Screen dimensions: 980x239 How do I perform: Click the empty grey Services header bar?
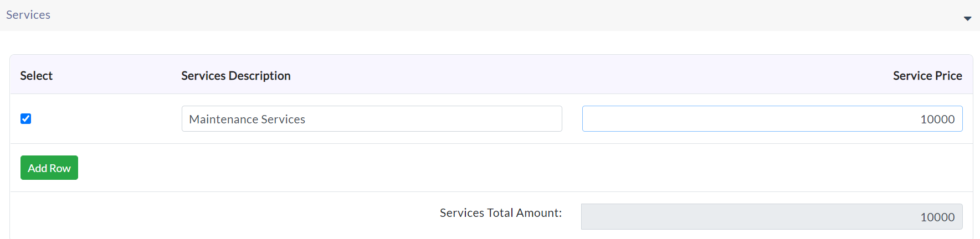click(x=499, y=15)
